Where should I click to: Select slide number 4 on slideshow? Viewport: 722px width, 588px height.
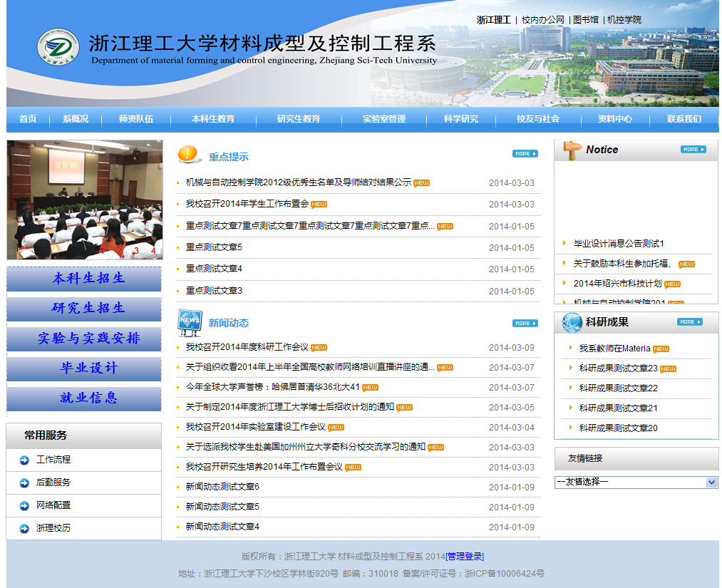point(153,250)
